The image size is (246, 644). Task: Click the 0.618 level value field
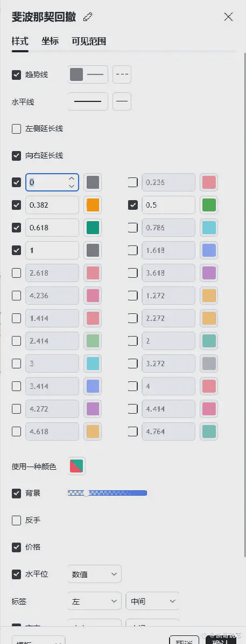pos(52,228)
